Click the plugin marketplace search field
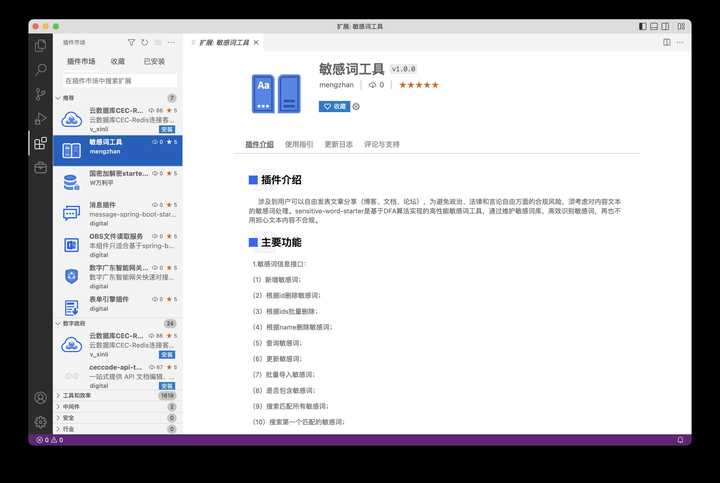 coord(120,80)
